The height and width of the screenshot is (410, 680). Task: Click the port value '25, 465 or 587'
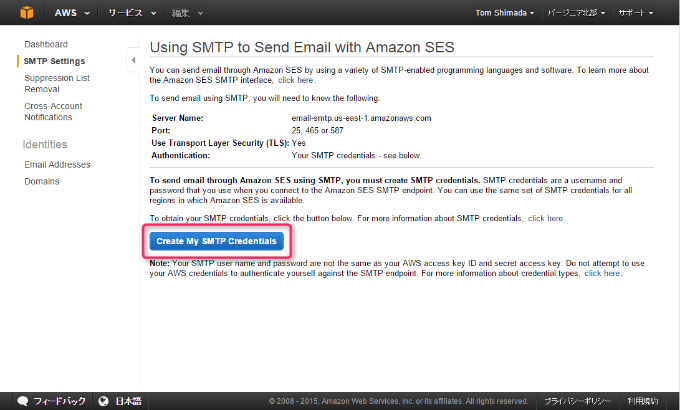tap(317, 130)
